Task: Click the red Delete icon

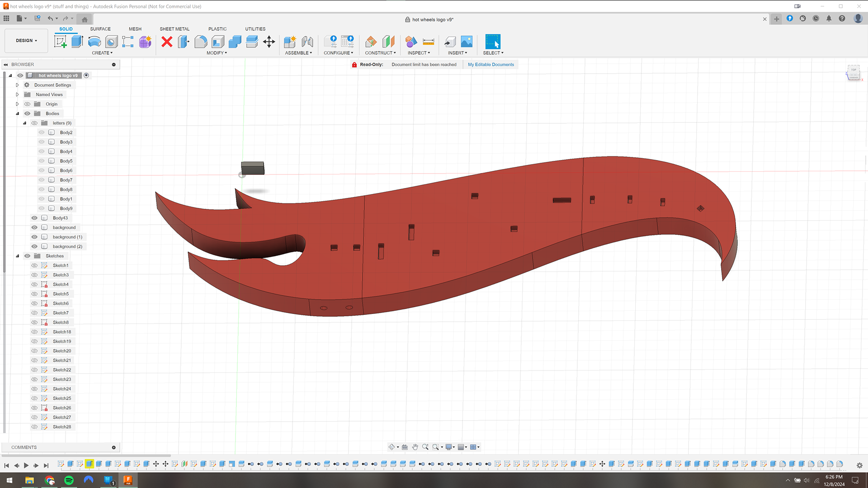Action: tap(167, 42)
